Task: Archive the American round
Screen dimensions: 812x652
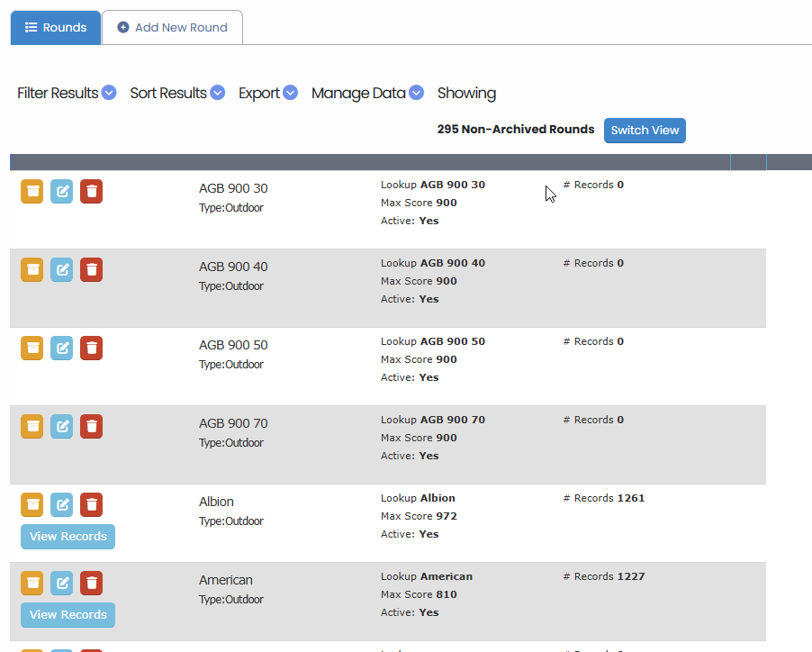Action: coord(32,584)
